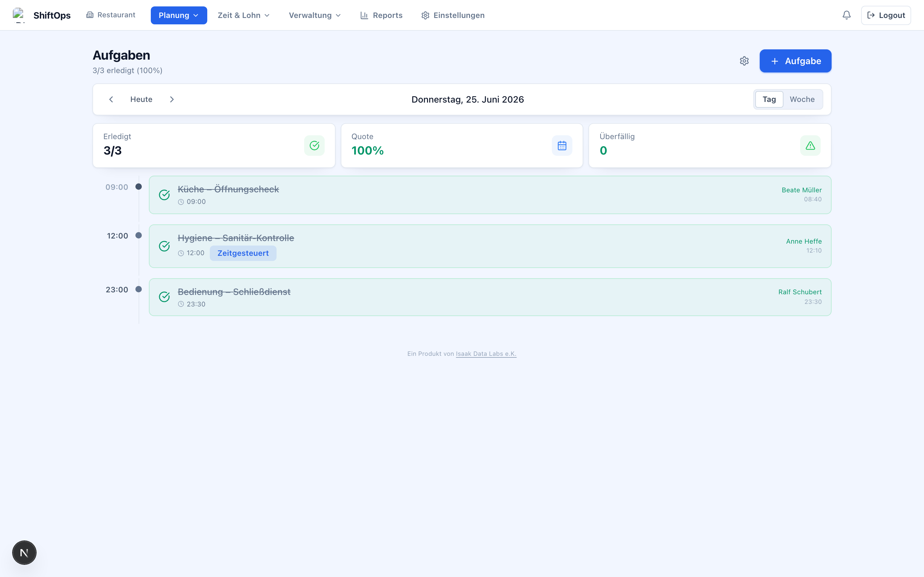Click the Quote calendar icon
The image size is (924, 577).
[562, 146]
